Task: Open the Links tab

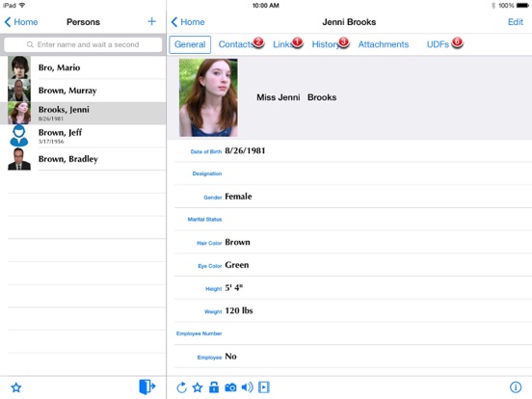Action: 282,44
